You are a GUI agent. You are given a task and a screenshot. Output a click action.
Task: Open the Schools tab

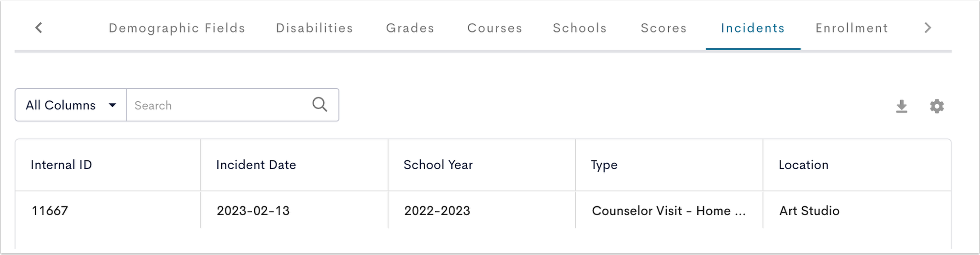pyautogui.click(x=580, y=28)
